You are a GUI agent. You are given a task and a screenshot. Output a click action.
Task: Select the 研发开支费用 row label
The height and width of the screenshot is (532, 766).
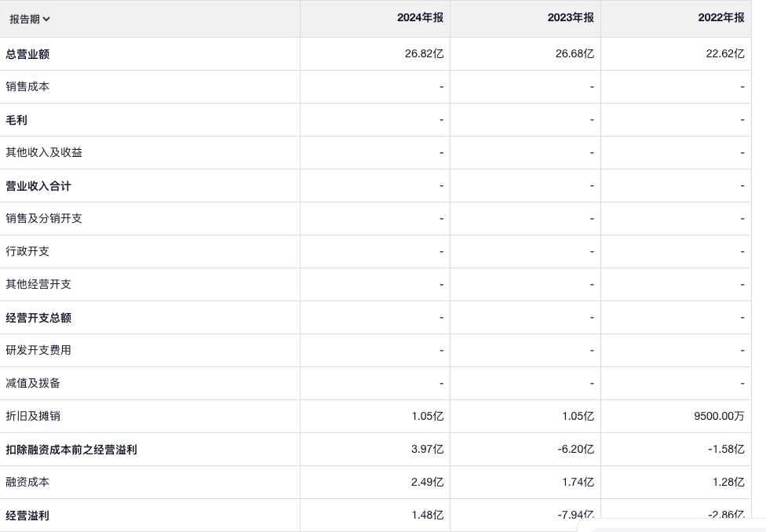point(38,350)
